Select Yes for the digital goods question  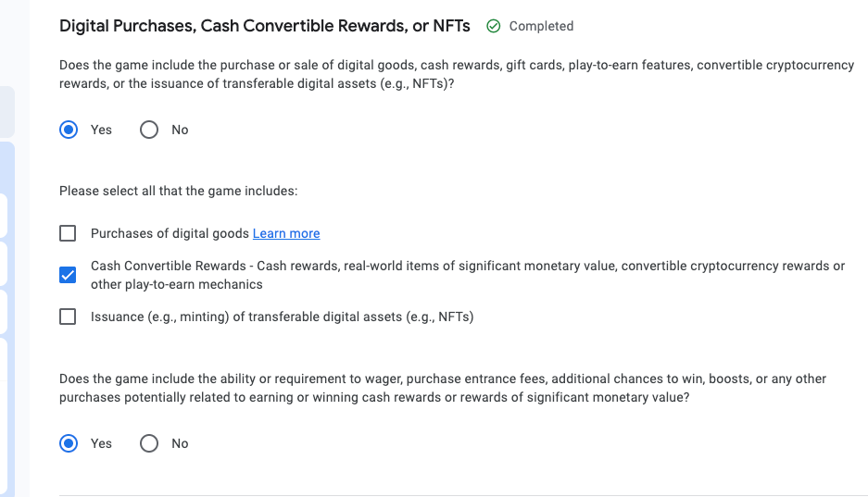click(x=69, y=130)
